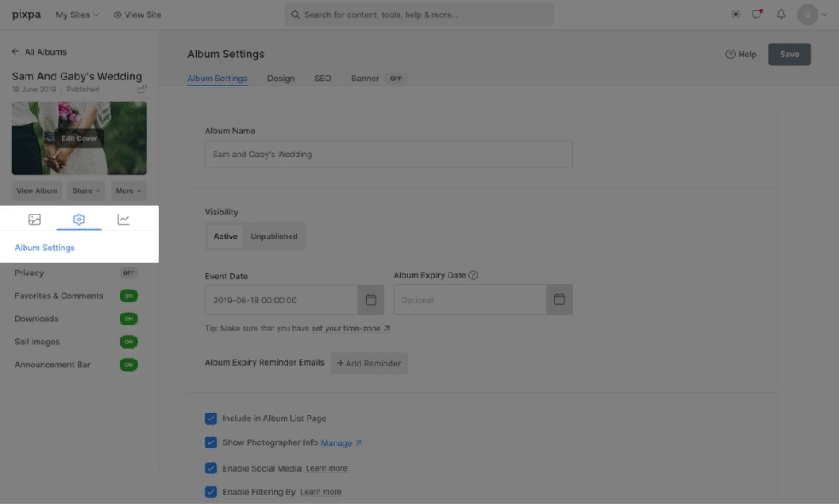
Task: Switch to the Design tab
Action: [x=280, y=79]
